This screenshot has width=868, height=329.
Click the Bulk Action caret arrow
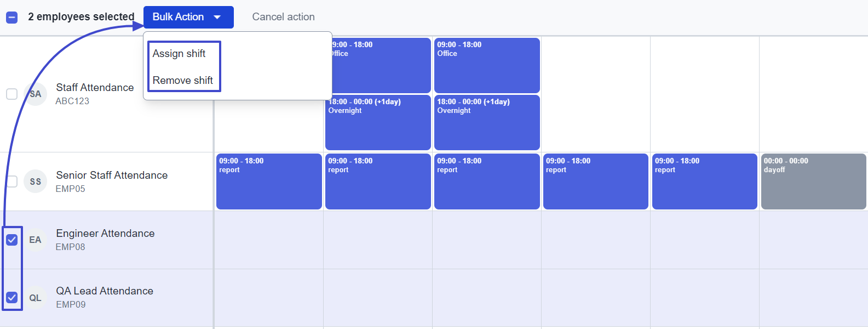[x=217, y=17]
